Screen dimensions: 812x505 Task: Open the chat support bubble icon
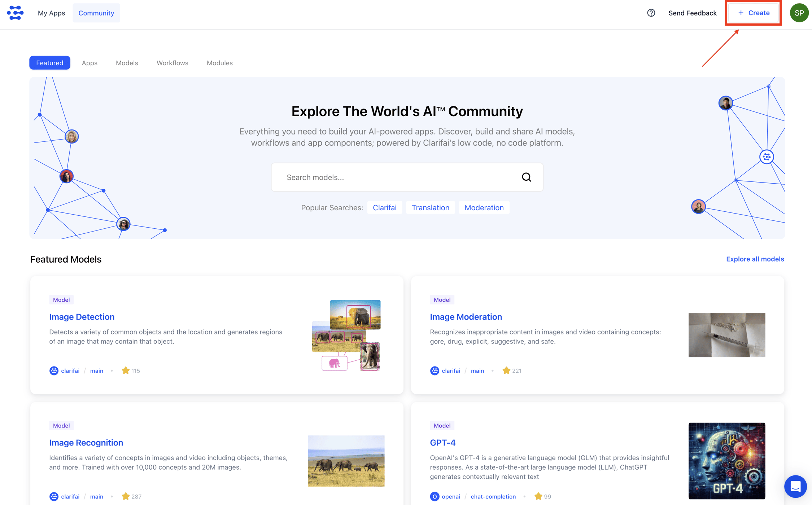[795, 486]
